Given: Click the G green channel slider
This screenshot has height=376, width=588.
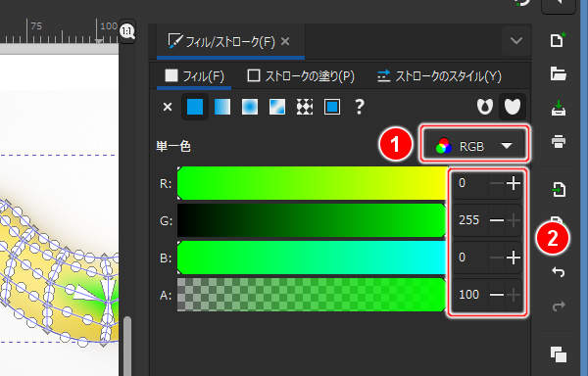Looking at the screenshot, I should [x=312, y=220].
